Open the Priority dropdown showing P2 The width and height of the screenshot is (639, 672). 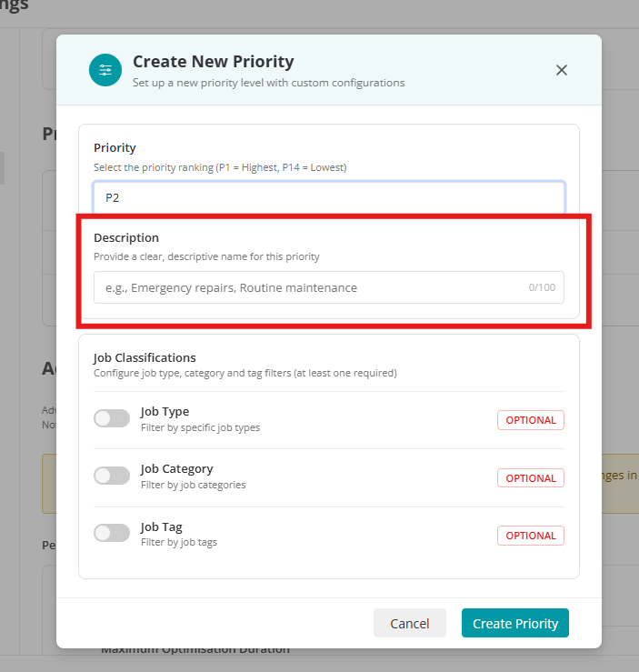pyautogui.click(x=329, y=197)
